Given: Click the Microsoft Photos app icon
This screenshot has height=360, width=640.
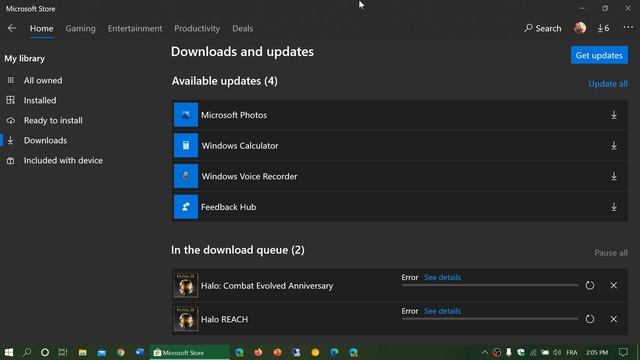Looking at the screenshot, I should click(x=186, y=115).
